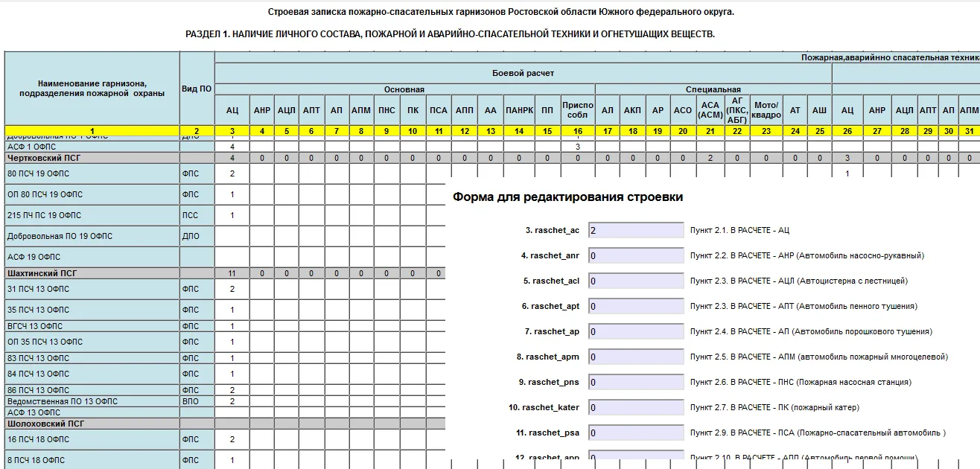Screen dimensions: 980x469
Task: Click description 'Пункт 2.1. В РАСЧЕТЕ - АЦ'
Action: tap(739, 231)
